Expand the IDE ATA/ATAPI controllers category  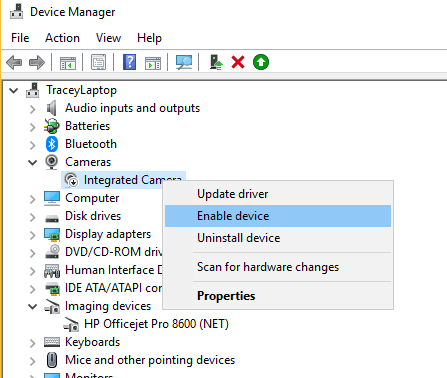32,289
